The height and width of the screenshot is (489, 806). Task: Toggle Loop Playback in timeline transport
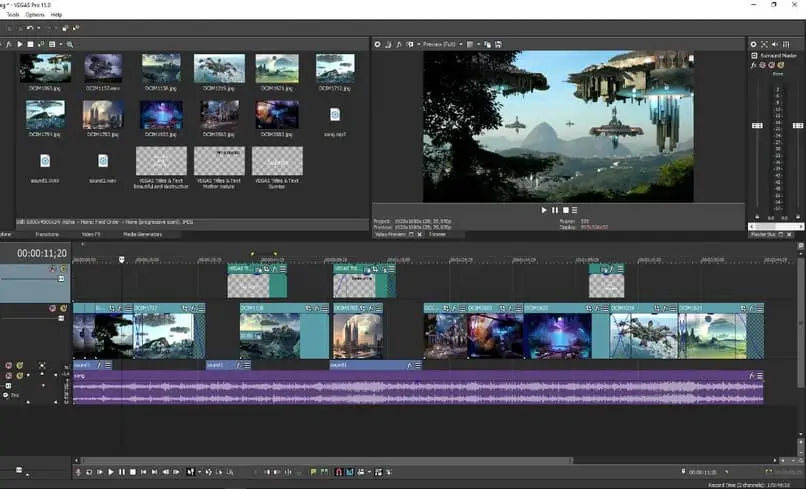point(89,472)
